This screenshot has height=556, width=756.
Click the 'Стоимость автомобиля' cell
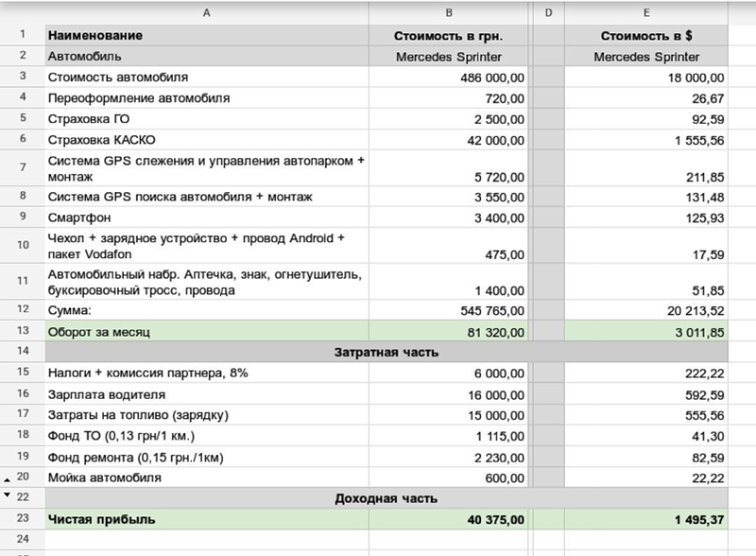207,78
